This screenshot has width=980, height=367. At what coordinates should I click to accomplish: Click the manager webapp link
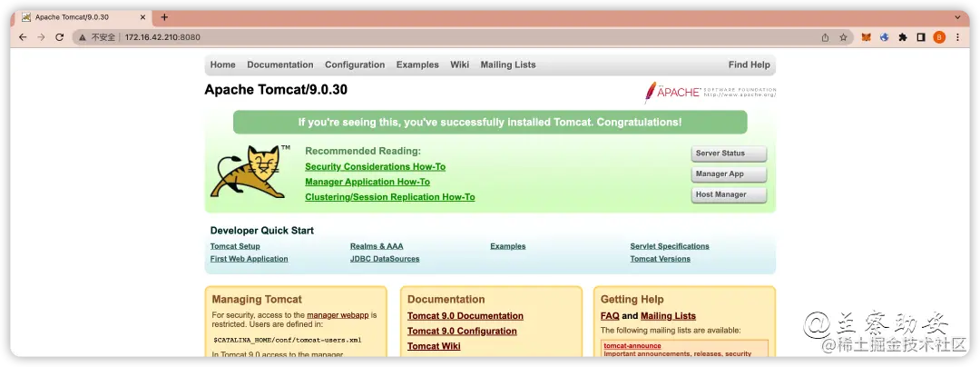pos(338,316)
